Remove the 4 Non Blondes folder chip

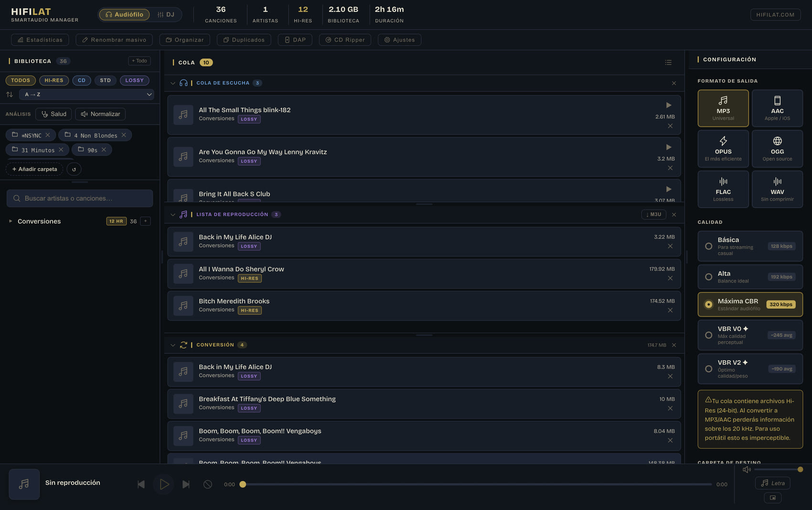(x=124, y=135)
